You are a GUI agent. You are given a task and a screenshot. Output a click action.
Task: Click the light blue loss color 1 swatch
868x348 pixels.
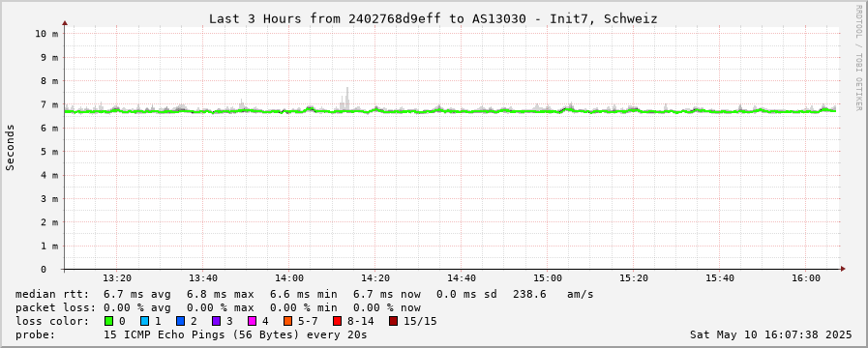tap(144, 321)
